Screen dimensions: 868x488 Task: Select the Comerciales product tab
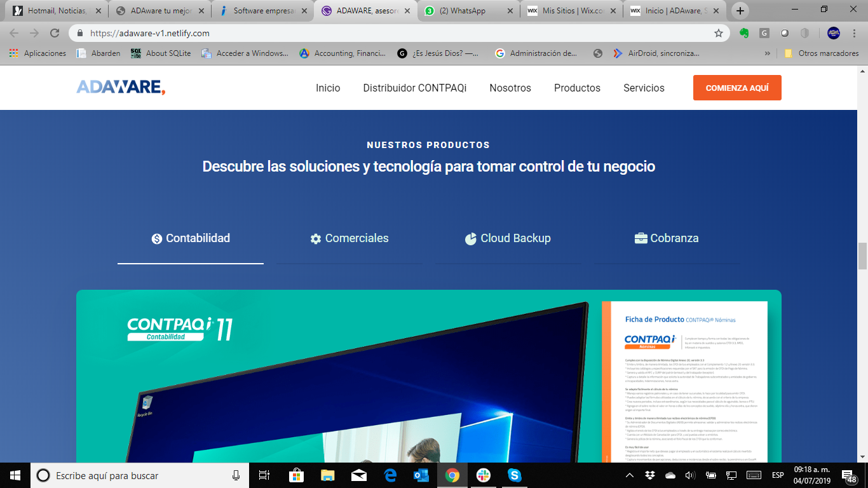pyautogui.click(x=349, y=238)
